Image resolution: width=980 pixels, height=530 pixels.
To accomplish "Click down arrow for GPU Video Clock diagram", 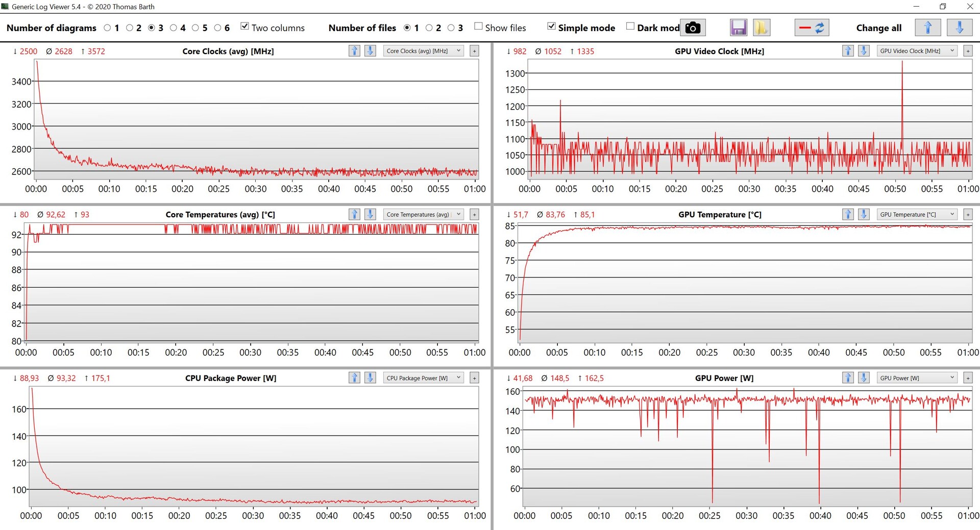I will [x=864, y=51].
